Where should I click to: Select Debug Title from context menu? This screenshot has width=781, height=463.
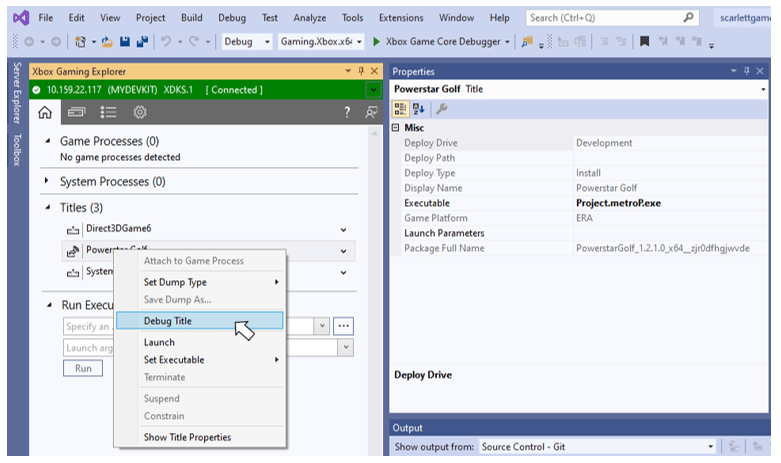coord(199,321)
